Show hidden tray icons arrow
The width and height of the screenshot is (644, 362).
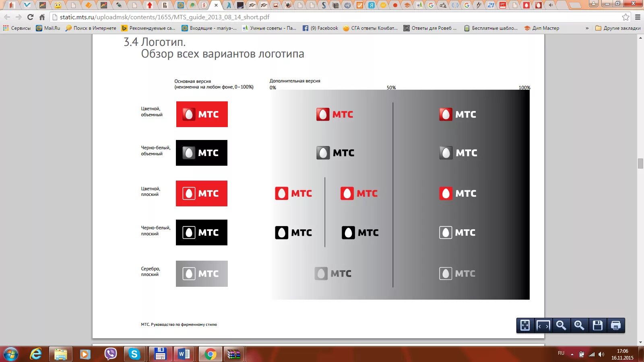coord(572,354)
